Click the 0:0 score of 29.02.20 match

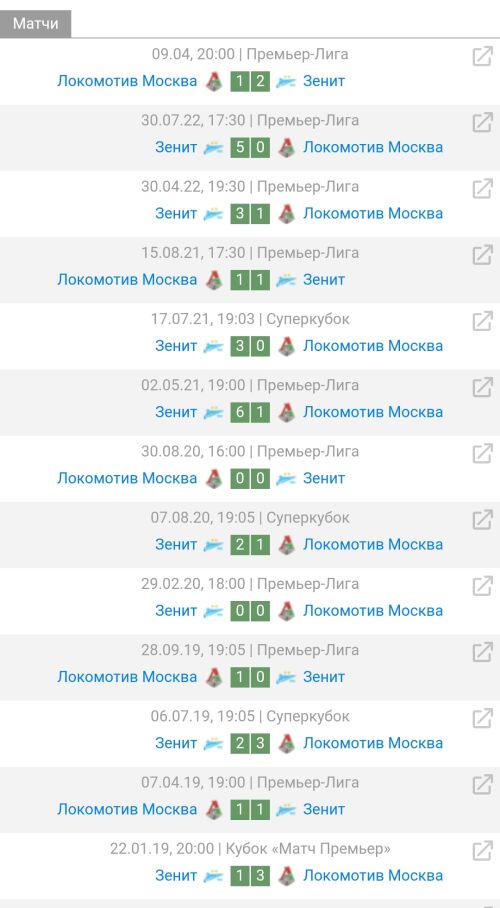pyautogui.click(x=250, y=611)
